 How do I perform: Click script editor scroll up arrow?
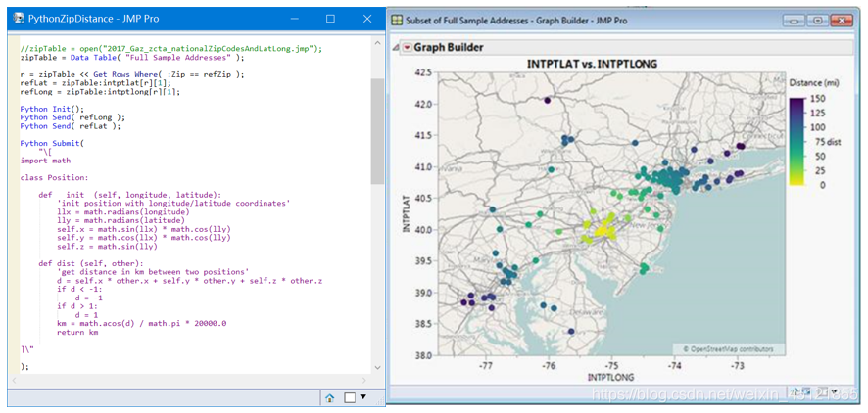(377, 44)
